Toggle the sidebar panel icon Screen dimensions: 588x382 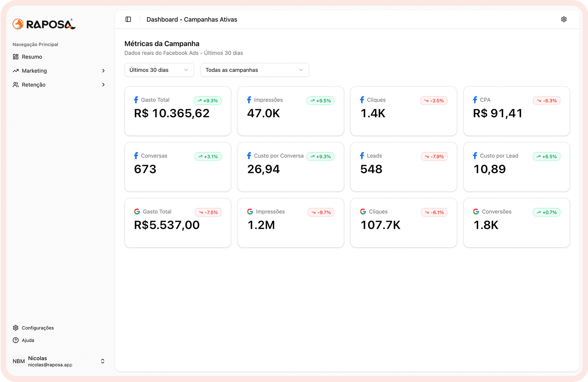[128, 19]
